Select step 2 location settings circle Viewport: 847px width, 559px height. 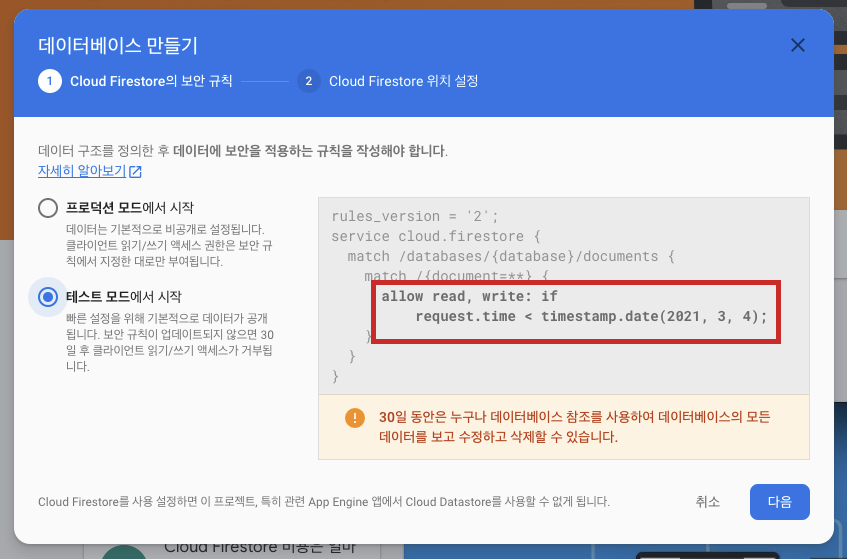308,81
